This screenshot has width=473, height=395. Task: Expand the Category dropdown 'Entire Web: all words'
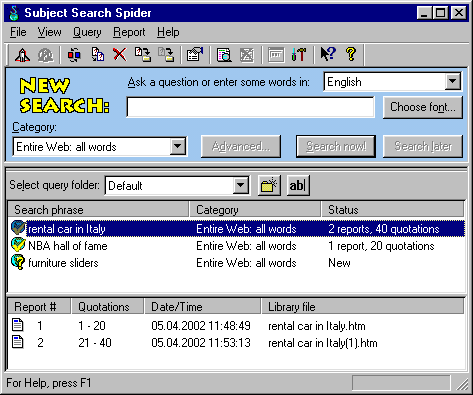click(178, 146)
